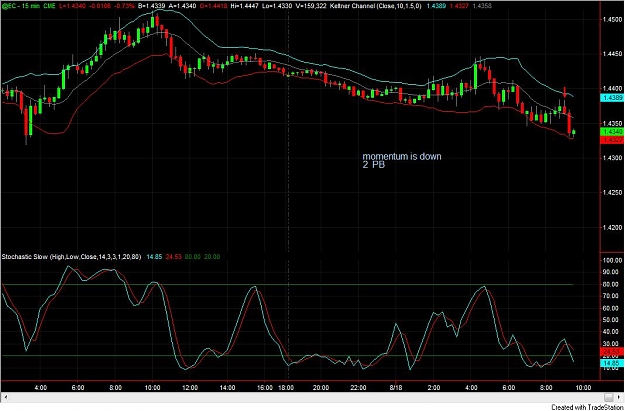Click the '1.4500' price axis label
The height and width of the screenshot is (411, 625).
coord(611,19)
